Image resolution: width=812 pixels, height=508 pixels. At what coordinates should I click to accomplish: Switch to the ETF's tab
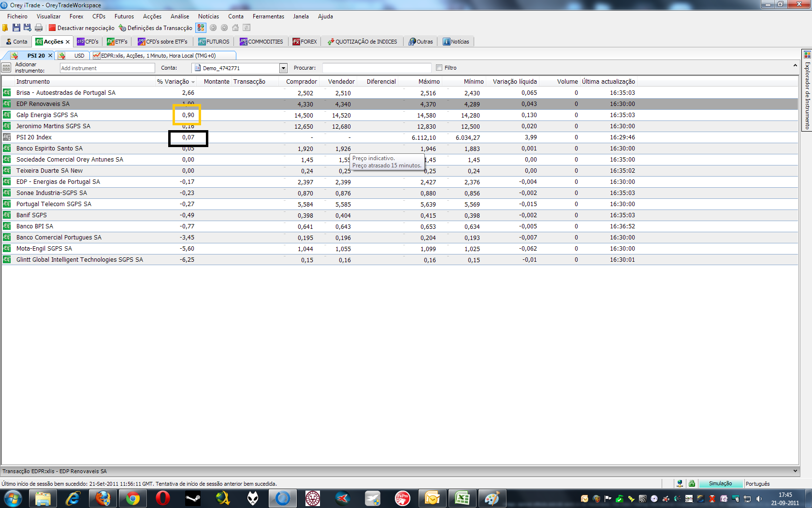[117, 42]
